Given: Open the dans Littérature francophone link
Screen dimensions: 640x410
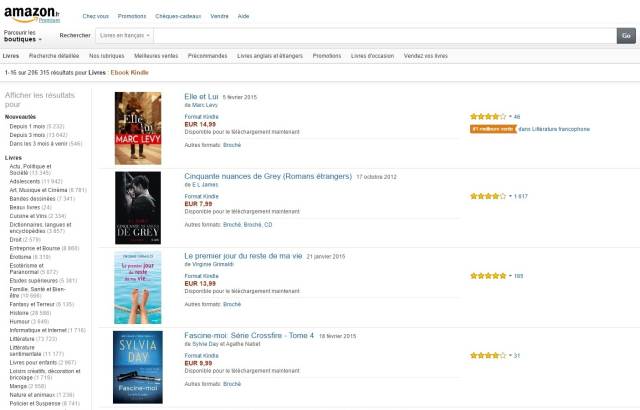Looking at the screenshot, I should [554, 129].
